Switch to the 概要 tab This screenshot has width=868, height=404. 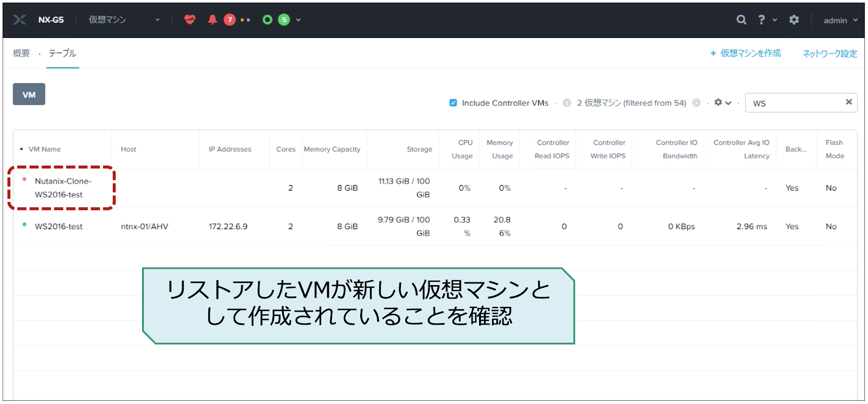click(x=22, y=53)
